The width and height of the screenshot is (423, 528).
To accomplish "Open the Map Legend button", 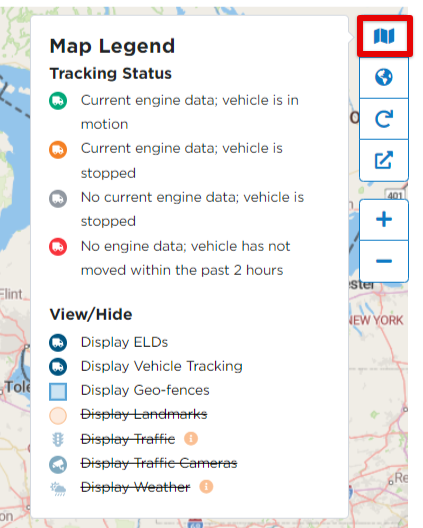I will (x=384, y=36).
